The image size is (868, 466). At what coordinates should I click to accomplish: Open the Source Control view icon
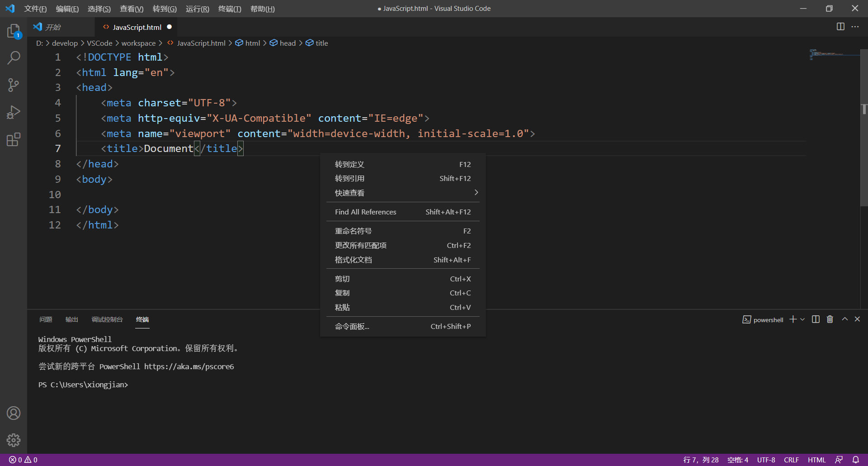14,85
